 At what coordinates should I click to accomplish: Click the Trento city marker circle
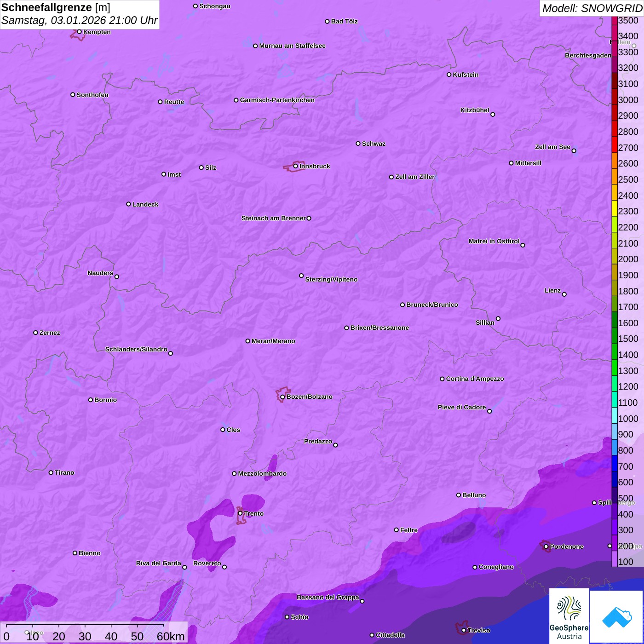coord(240,513)
